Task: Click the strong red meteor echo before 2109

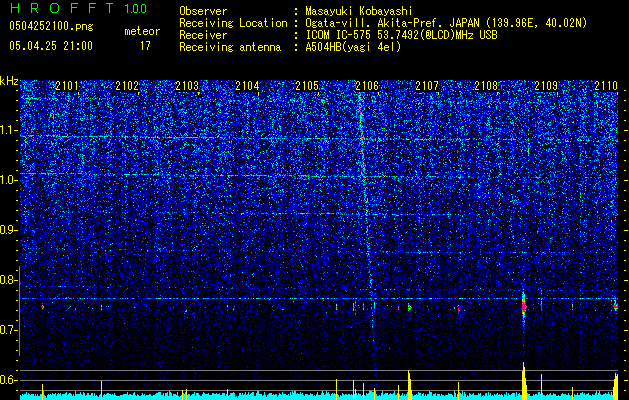Action: 523,307
